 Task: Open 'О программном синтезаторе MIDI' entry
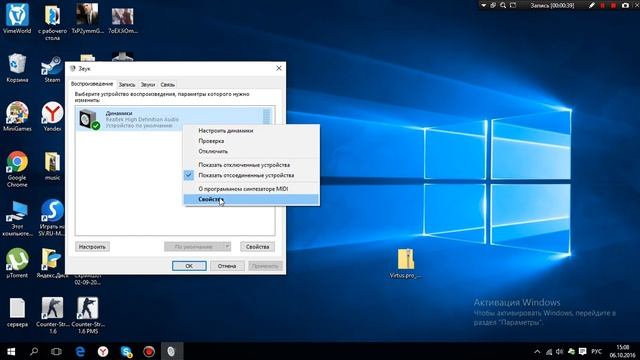pyautogui.click(x=251, y=189)
